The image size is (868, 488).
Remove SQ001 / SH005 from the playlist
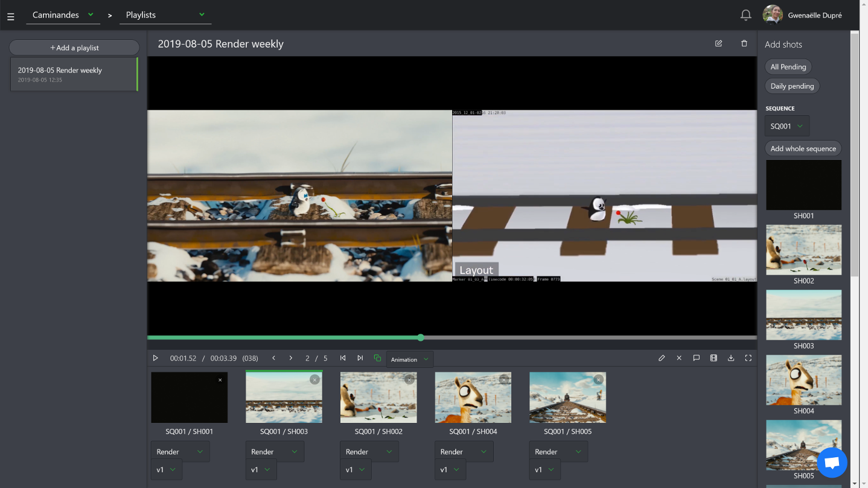(x=598, y=379)
